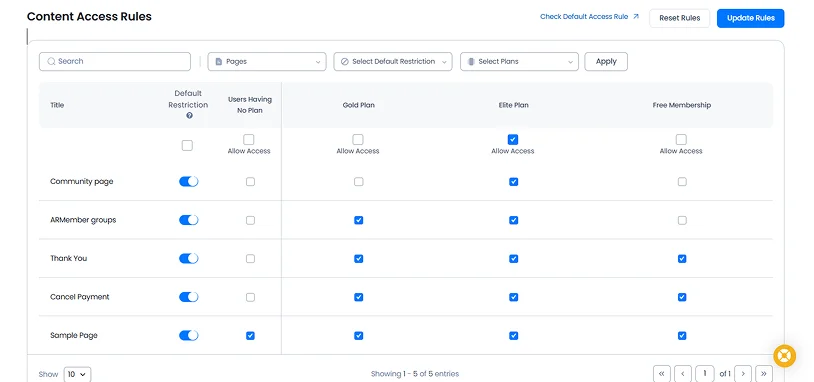814x382 pixels.
Task: Check No Plan box for Community page
Action: [x=250, y=182]
